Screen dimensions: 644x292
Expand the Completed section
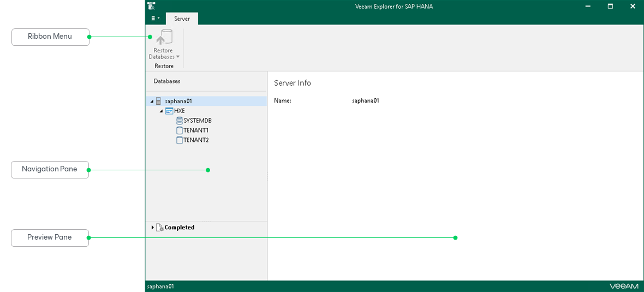click(x=153, y=227)
